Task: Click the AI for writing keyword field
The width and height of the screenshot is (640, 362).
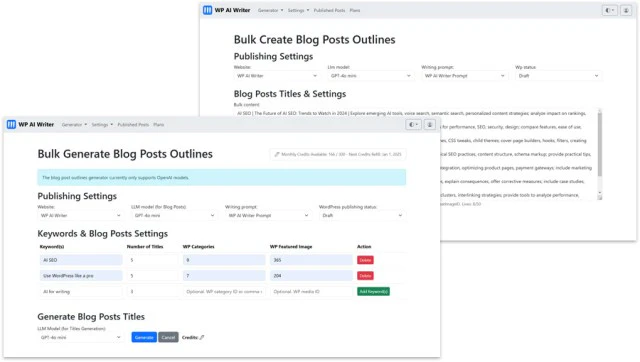Action: (x=81, y=291)
